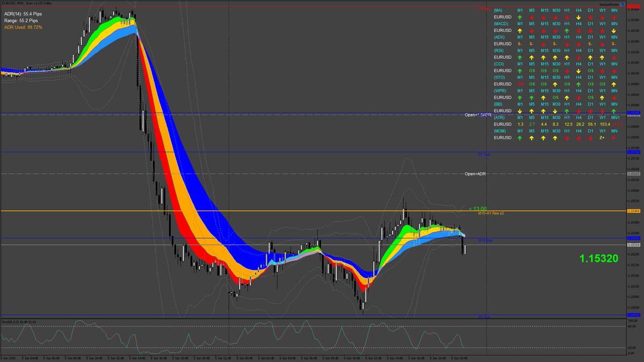Click the D1 Sup level label
Viewport: 644px width, 362px height.
pyautogui.click(x=485, y=154)
